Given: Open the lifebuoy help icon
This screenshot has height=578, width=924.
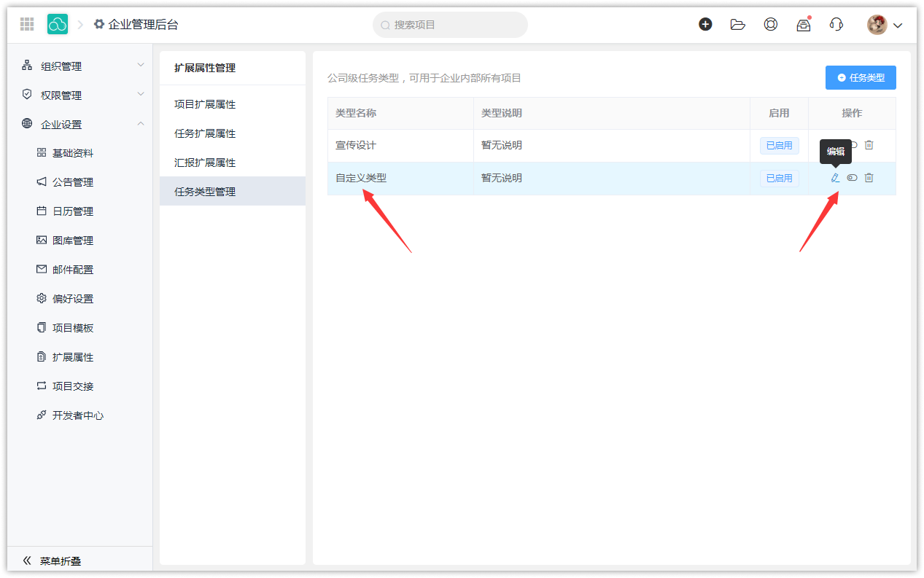Looking at the screenshot, I should coord(771,24).
